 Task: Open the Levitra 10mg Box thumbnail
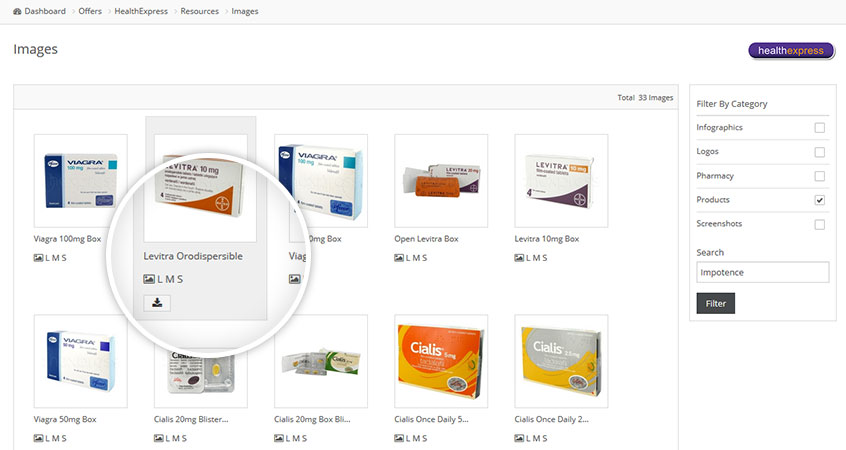(x=561, y=181)
